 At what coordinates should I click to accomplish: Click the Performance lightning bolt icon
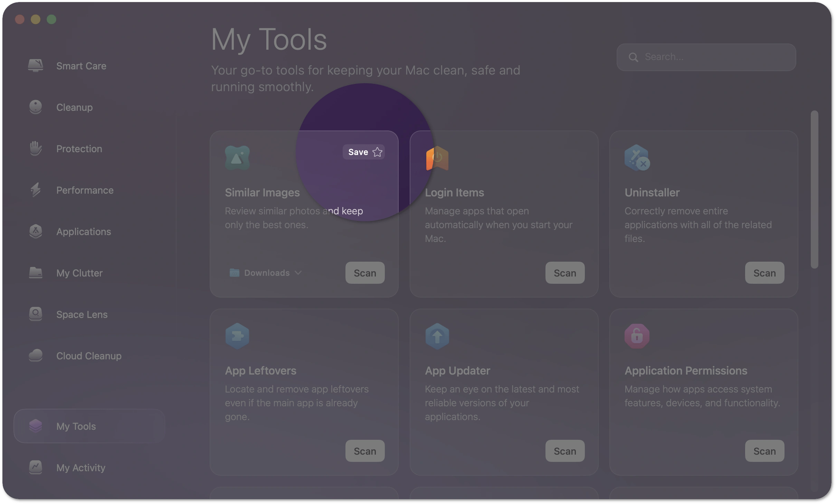[36, 190]
